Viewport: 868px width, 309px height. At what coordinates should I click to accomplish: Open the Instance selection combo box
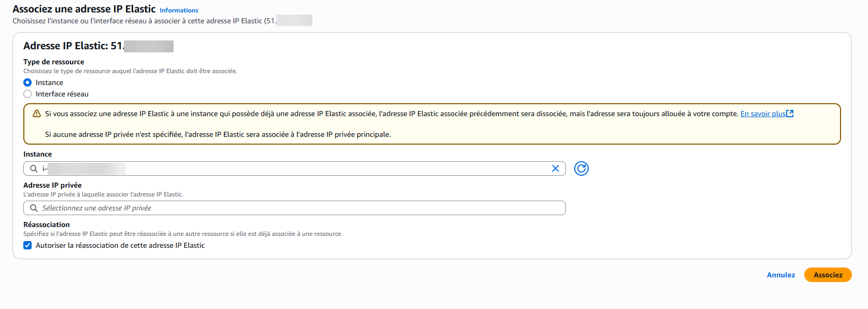(311, 168)
